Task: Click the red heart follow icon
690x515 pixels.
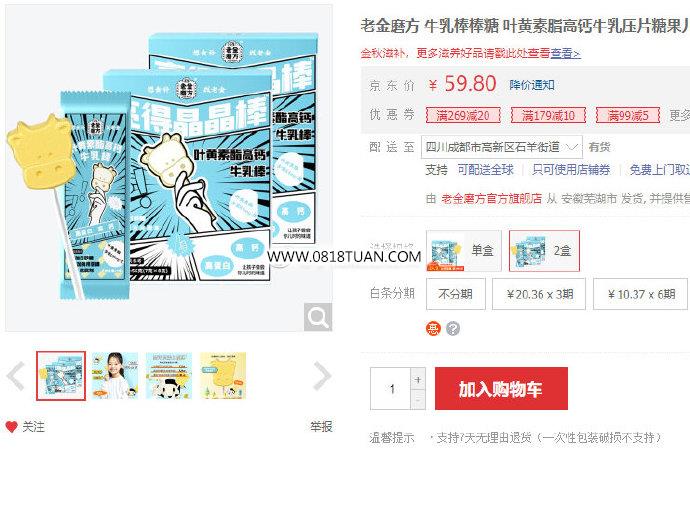Action: tap(11, 426)
